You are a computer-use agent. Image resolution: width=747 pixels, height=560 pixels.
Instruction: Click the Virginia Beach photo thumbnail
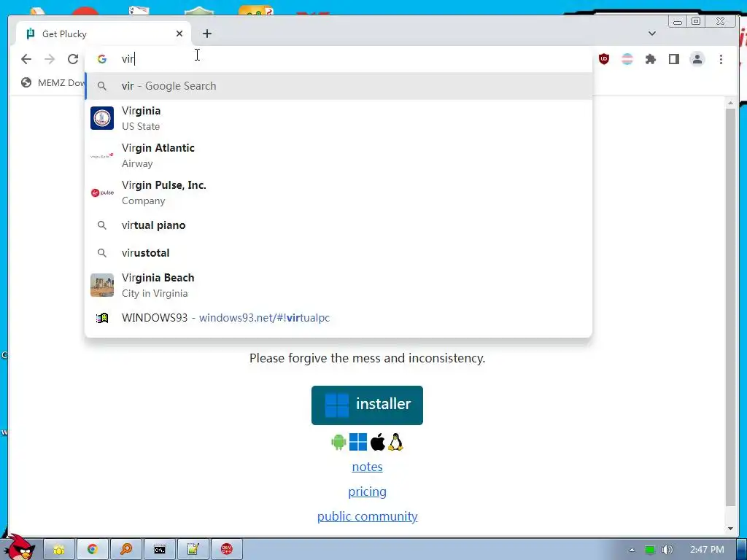coord(102,285)
